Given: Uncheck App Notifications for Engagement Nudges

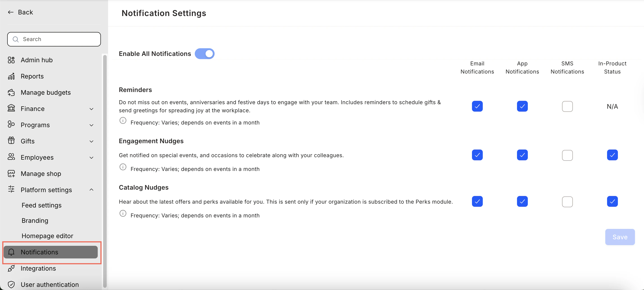Looking at the screenshot, I should pos(522,155).
